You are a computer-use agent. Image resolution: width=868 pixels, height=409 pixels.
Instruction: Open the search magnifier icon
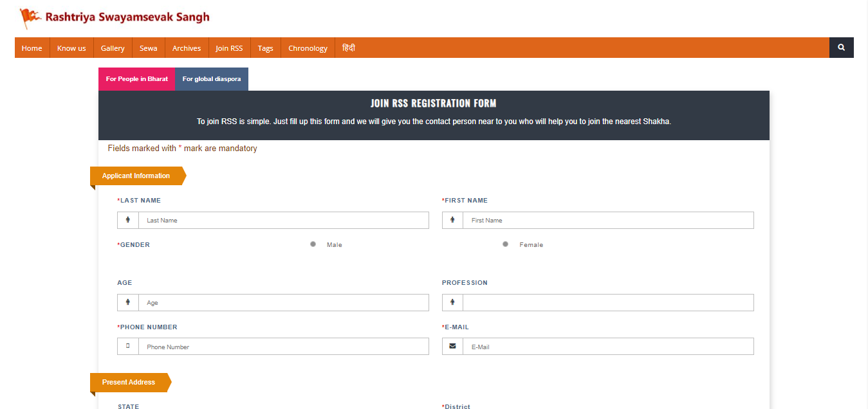(841, 48)
